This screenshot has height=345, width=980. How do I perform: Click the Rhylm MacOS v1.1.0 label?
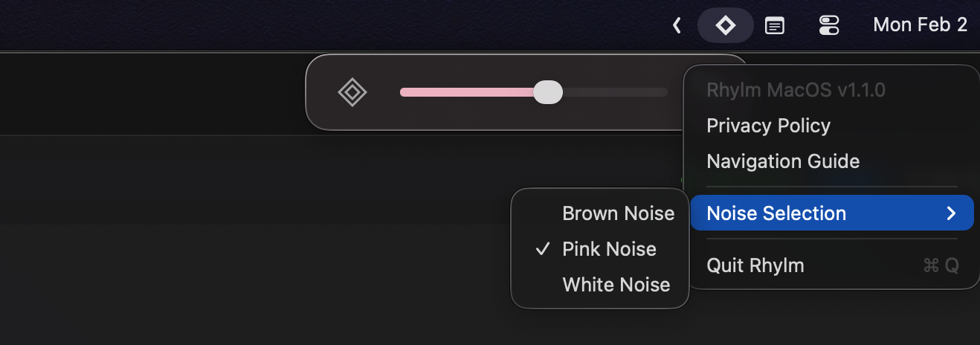(796, 90)
